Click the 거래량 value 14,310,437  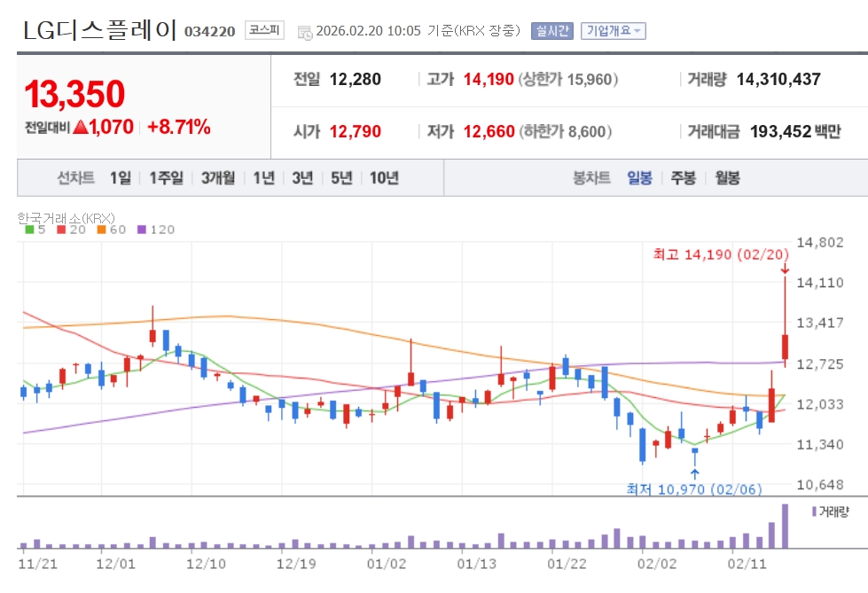tap(778, 79)
